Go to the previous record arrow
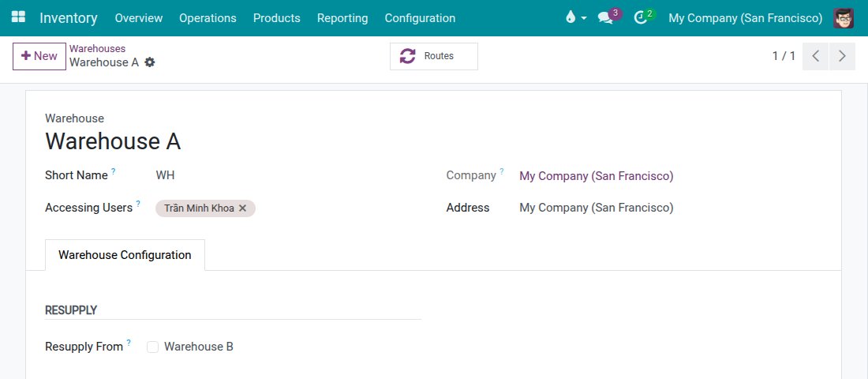 815,56
